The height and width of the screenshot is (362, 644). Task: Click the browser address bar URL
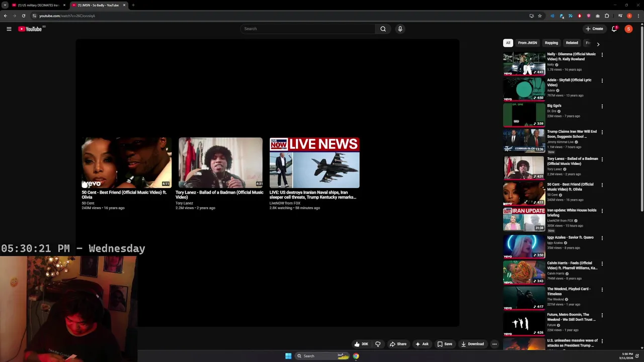click(67, 16)
